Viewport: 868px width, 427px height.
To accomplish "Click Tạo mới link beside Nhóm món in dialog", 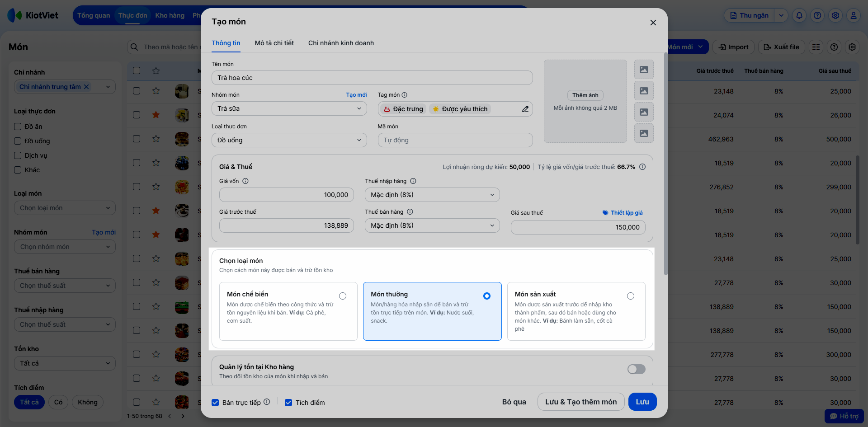I will point(356,95).
